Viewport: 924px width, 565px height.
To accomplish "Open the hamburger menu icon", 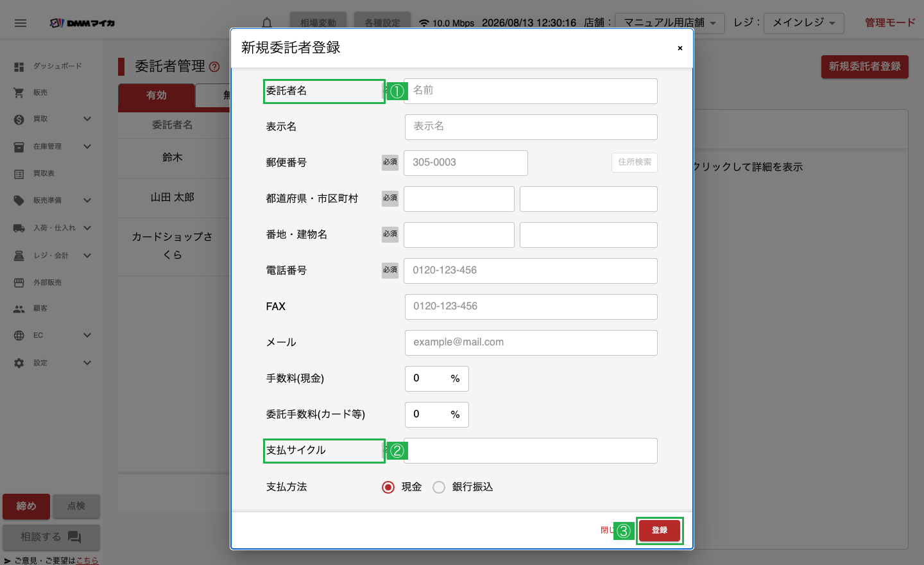I will coord(21,23).
